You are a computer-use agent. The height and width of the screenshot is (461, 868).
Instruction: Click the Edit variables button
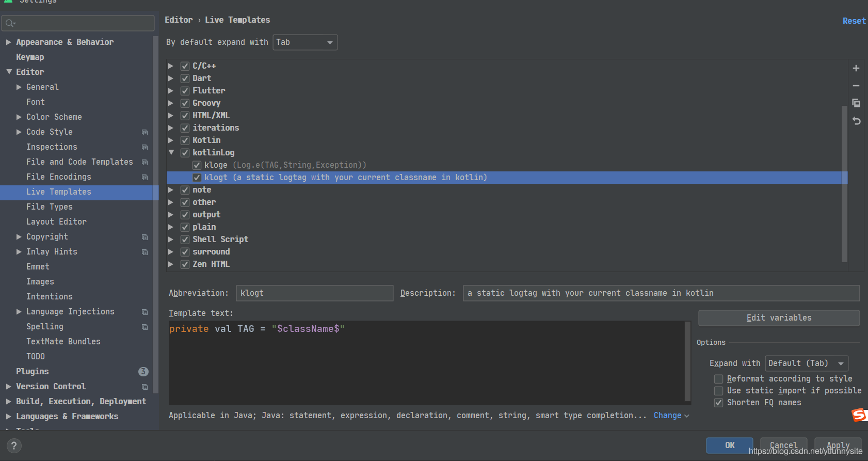tap(779, 318)
